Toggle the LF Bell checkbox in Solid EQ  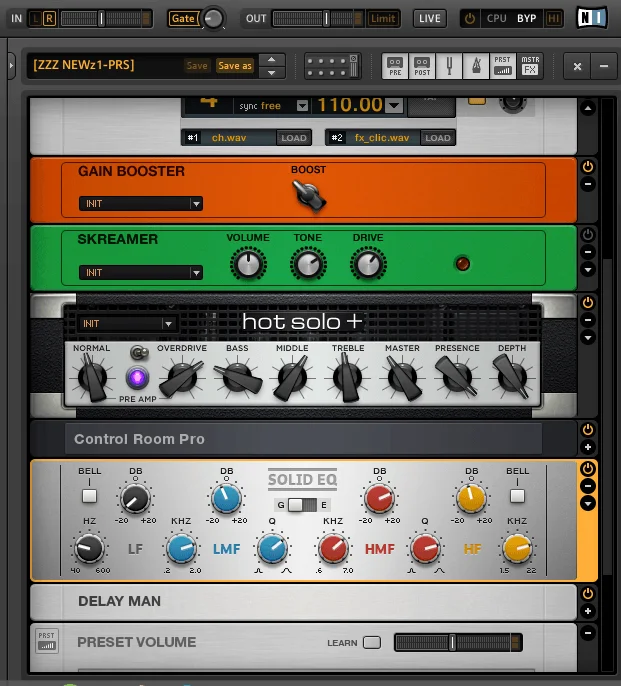pyautogui.click(x=89, y=495)
